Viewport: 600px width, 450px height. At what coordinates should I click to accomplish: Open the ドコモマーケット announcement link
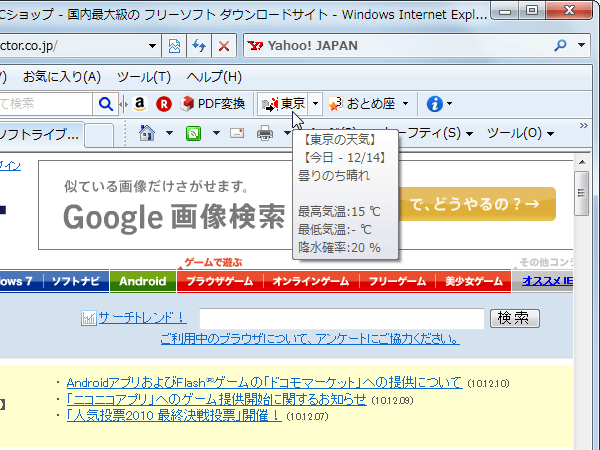coord(264,383)
